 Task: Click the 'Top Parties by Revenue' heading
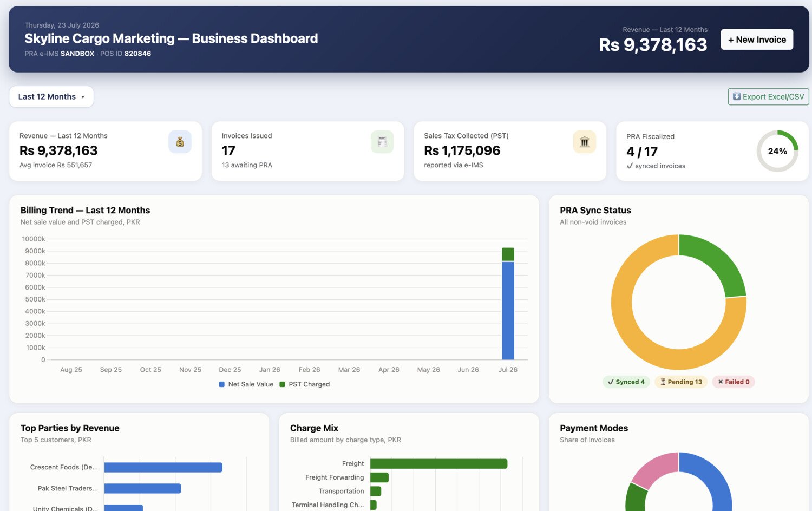(x=70, y=428)
